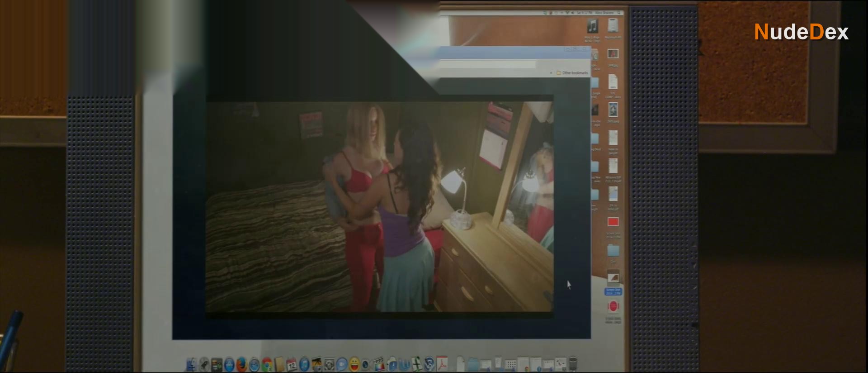Launch Safari from the dock
Viewport: 868px width, 373px height.
click(254, 364)
